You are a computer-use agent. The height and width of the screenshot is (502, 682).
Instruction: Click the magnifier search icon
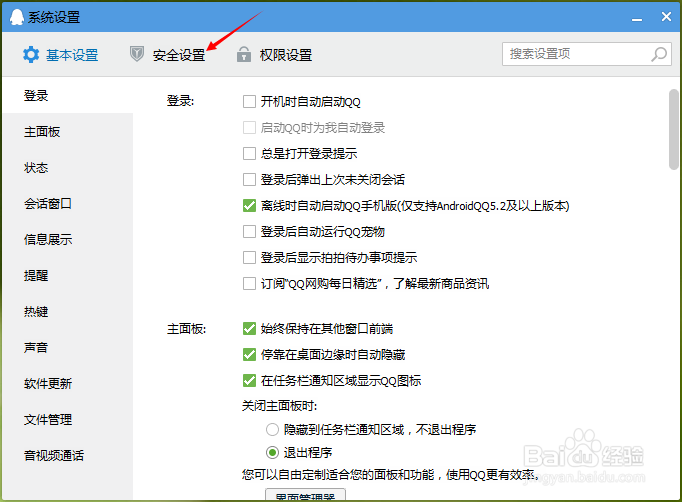659,54
